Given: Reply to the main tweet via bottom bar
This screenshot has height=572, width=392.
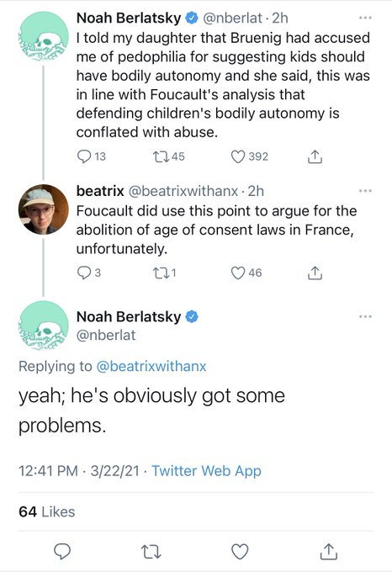Looking at the screenshot, I should coord(62,551).
